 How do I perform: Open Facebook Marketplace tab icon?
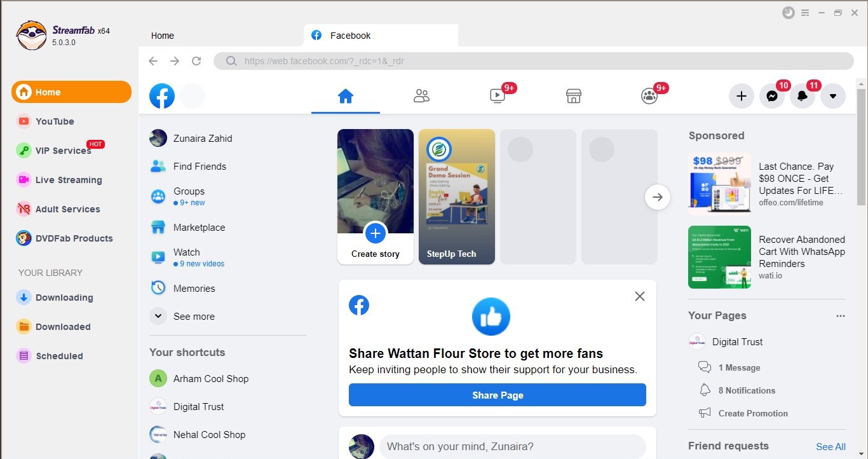[574, 96]
